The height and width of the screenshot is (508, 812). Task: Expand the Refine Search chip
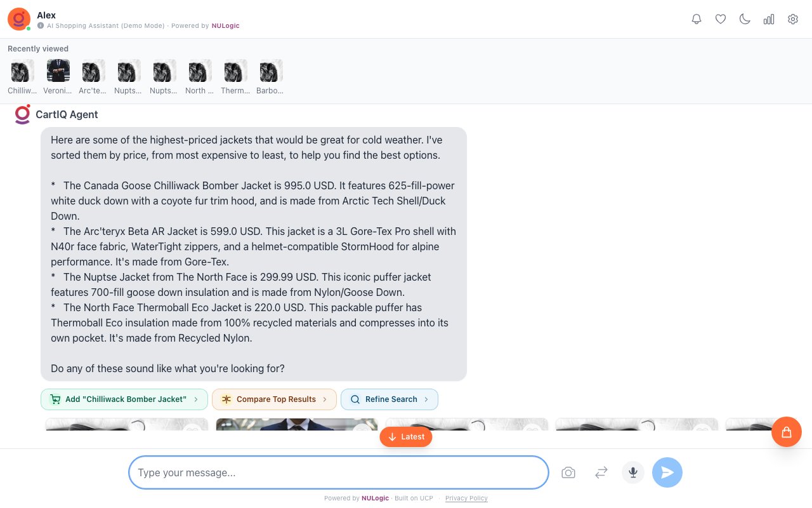point(390,399)
